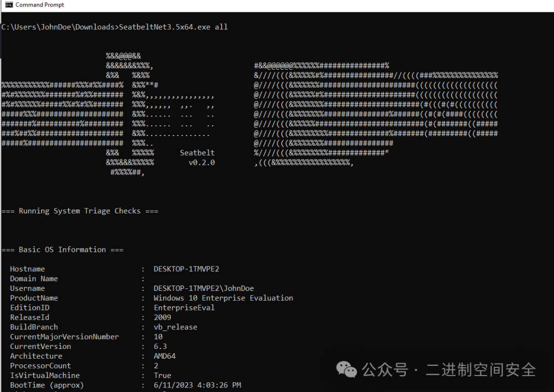Select the ProcessorCount value "2"
The width and height of the screenshot is (554, 392).
pos(156,365)
